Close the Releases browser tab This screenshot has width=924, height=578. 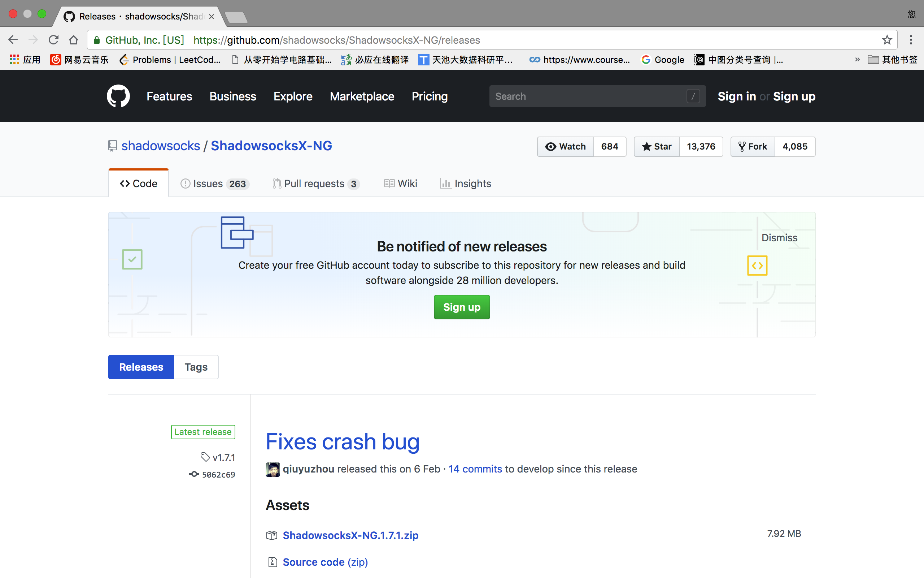(212, 17)
